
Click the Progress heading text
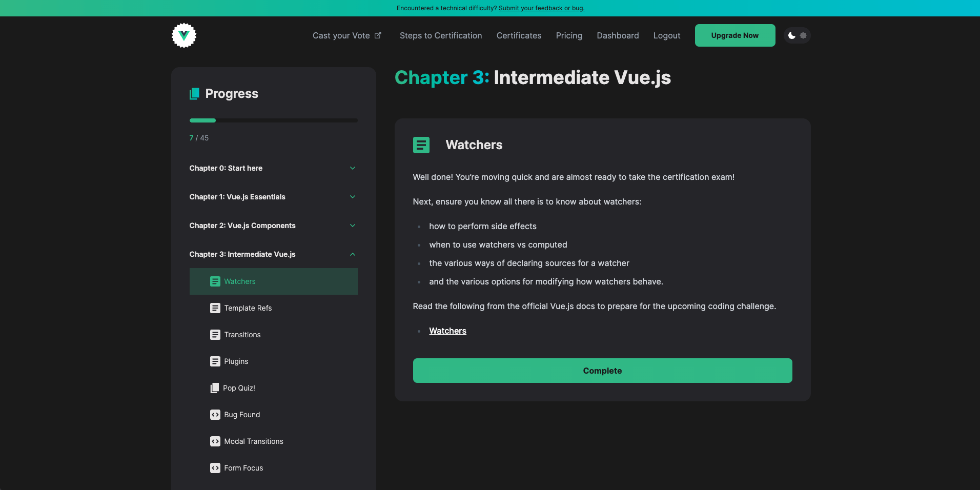point(232,94)
